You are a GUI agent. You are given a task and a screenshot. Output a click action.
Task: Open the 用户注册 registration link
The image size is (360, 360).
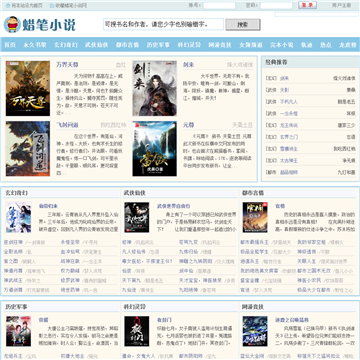coord(341,5)
